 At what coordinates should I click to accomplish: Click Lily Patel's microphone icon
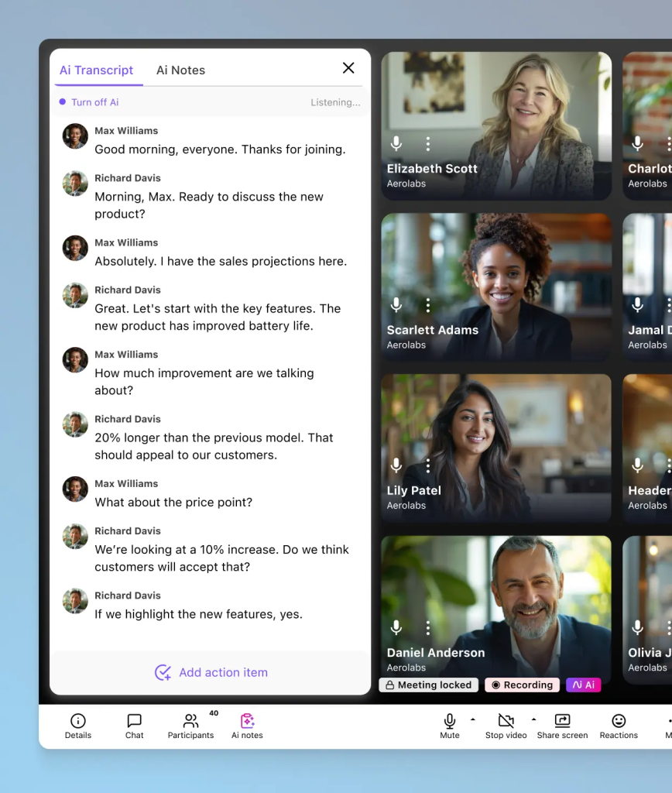tap(396, 465)
